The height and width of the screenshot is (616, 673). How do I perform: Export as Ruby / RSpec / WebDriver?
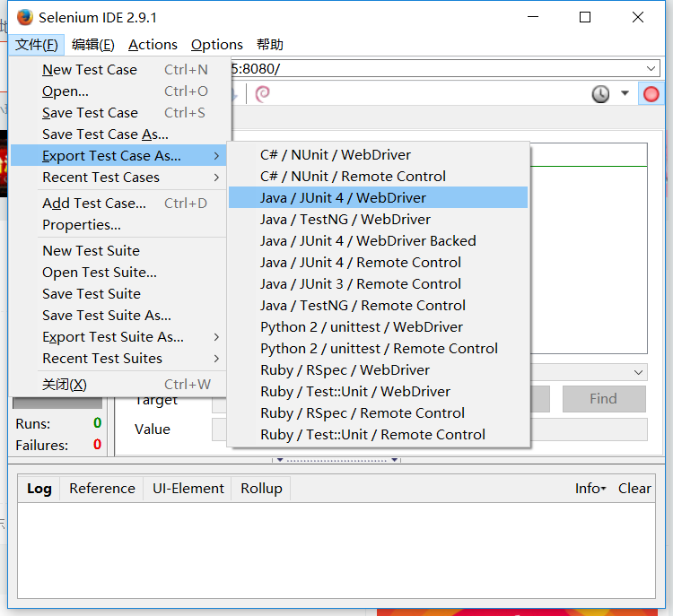click(378, 369)
